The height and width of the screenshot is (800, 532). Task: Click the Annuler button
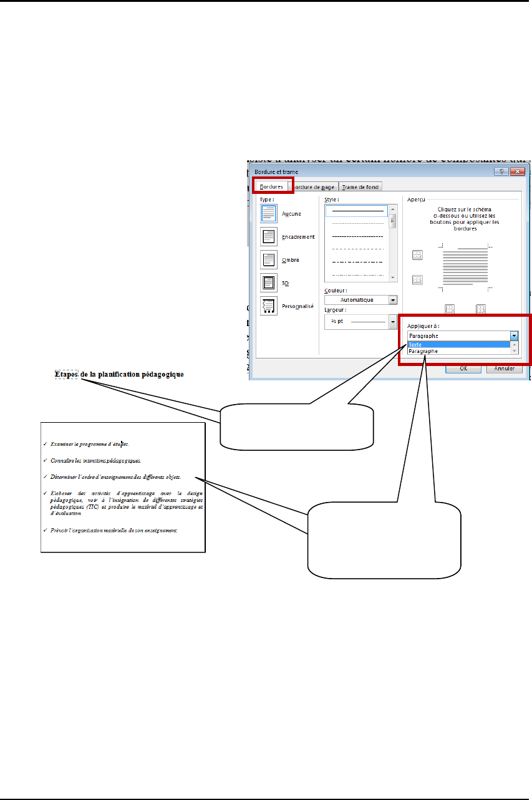tap(505, 369)
